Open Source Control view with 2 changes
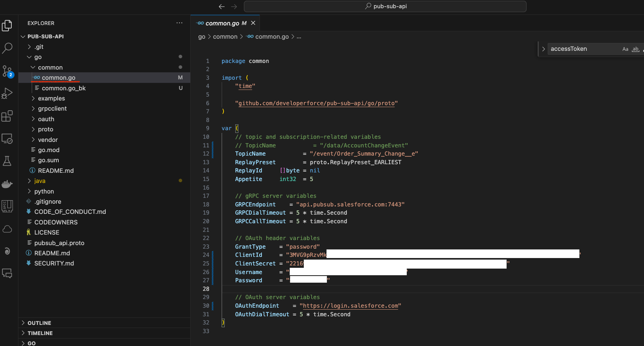This screenshot has width=644, height=346. [7, 71]
